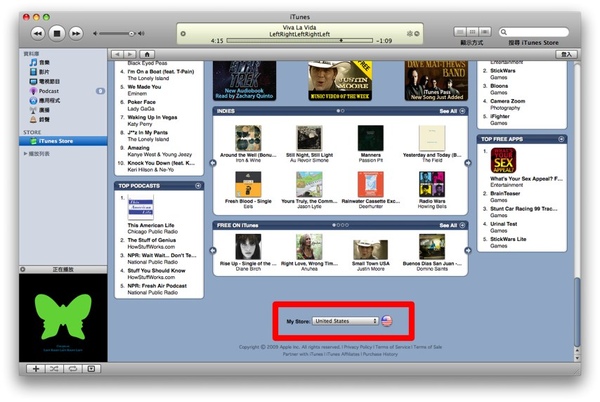Click the Now Playing panel header icon

click(x=23, y=270)
